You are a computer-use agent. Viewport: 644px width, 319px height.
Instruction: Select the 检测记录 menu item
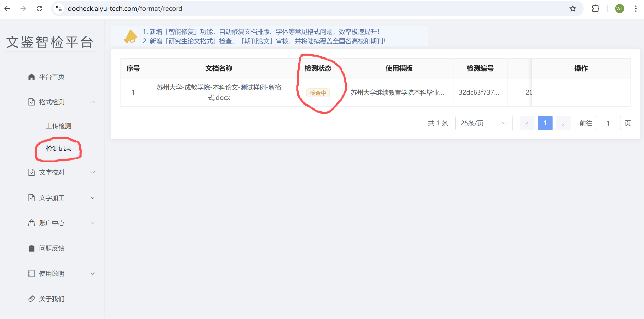pos(59,149)
